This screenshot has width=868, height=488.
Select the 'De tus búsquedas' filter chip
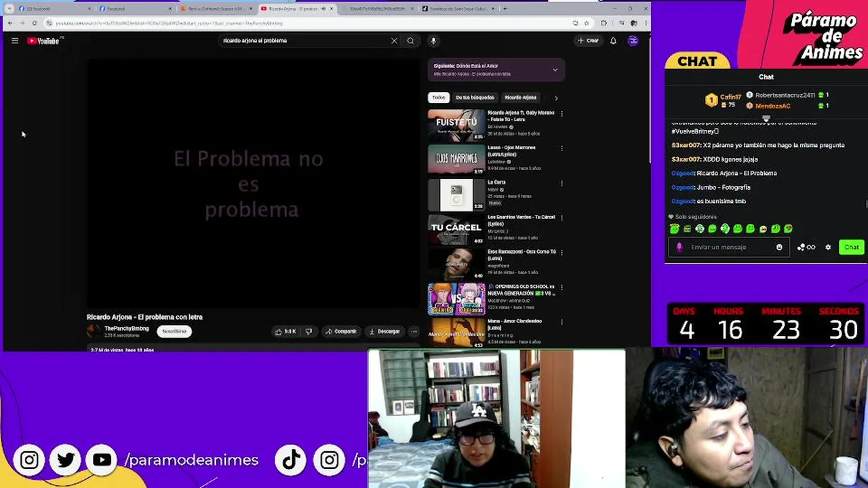475,98
